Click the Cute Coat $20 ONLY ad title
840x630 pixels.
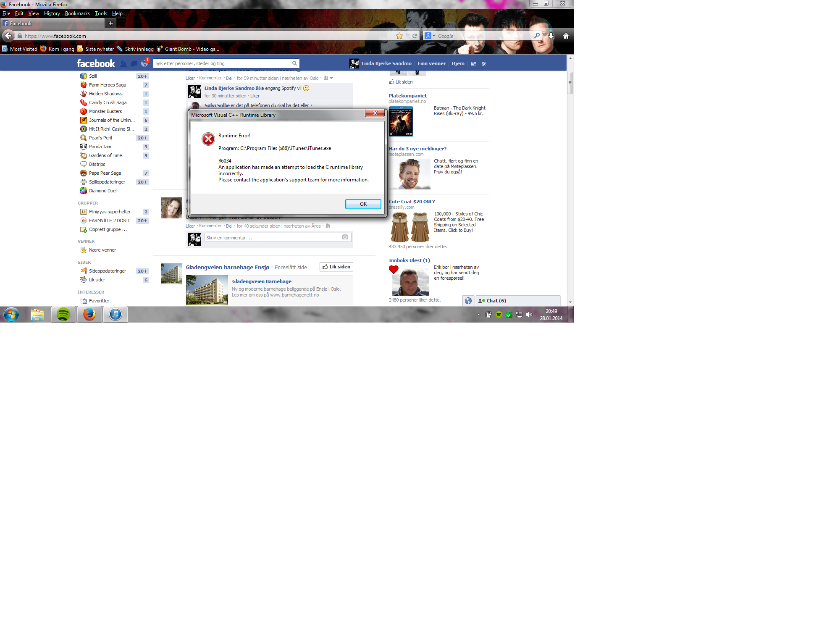point(412,202)
